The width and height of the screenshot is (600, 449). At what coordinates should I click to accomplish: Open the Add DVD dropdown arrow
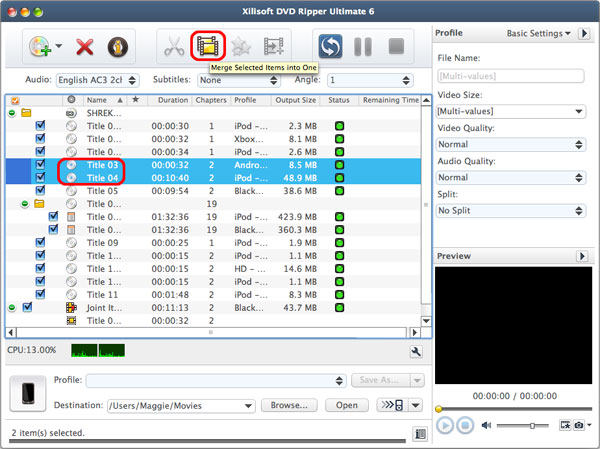coord(59,46)
